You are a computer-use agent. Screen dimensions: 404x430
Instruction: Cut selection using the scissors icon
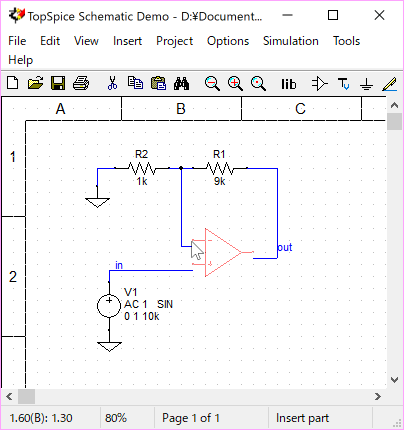click(112, 83)
